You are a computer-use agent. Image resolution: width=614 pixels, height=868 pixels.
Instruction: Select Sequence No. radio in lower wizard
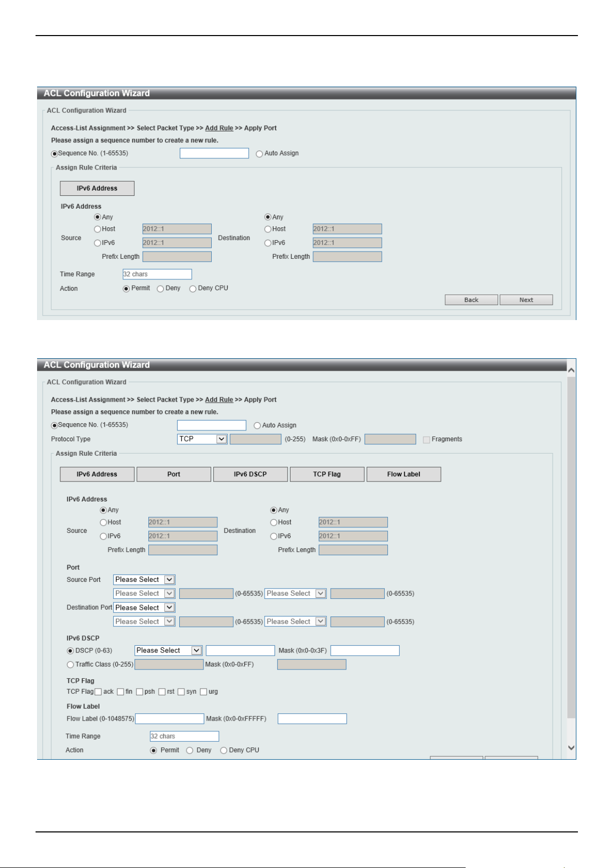tap(55, 426)
